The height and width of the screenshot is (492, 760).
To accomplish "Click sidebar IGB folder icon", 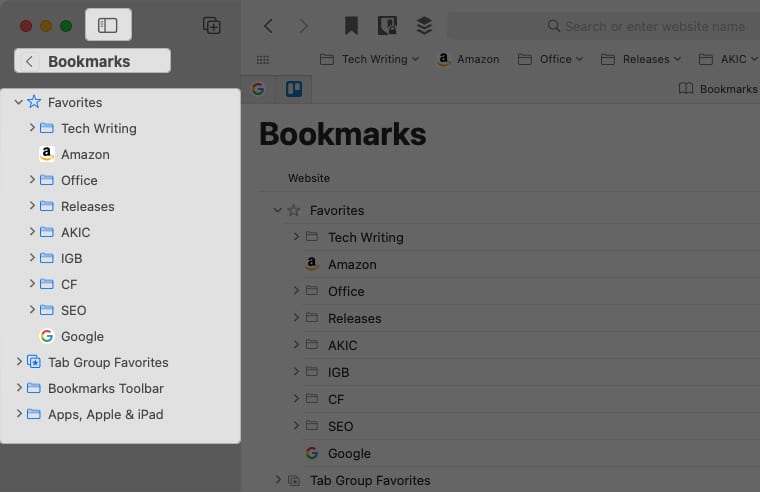I will (47, 258).
